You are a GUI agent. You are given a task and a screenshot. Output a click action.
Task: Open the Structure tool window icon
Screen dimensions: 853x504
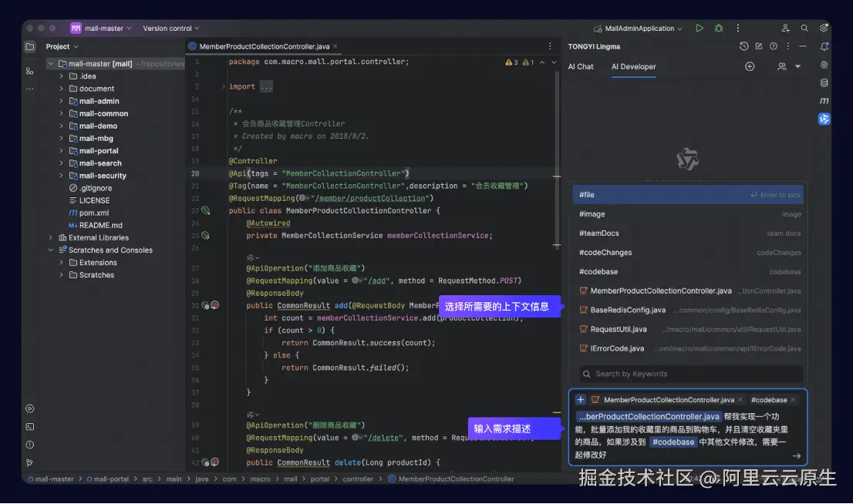click(x=30, y=71)
